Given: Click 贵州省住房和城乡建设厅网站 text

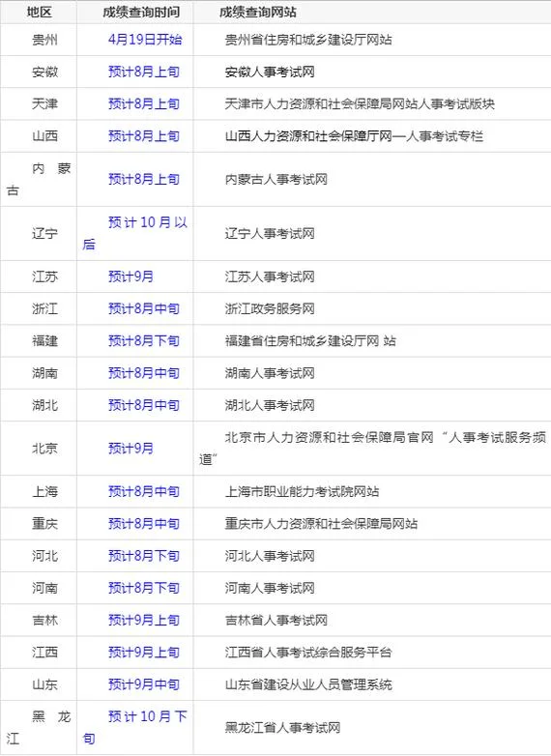Looking at the screenshot, I should pos(308,40).
